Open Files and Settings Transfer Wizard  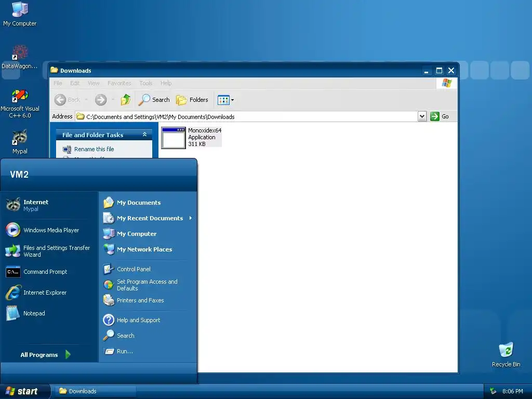pos(49,251)
